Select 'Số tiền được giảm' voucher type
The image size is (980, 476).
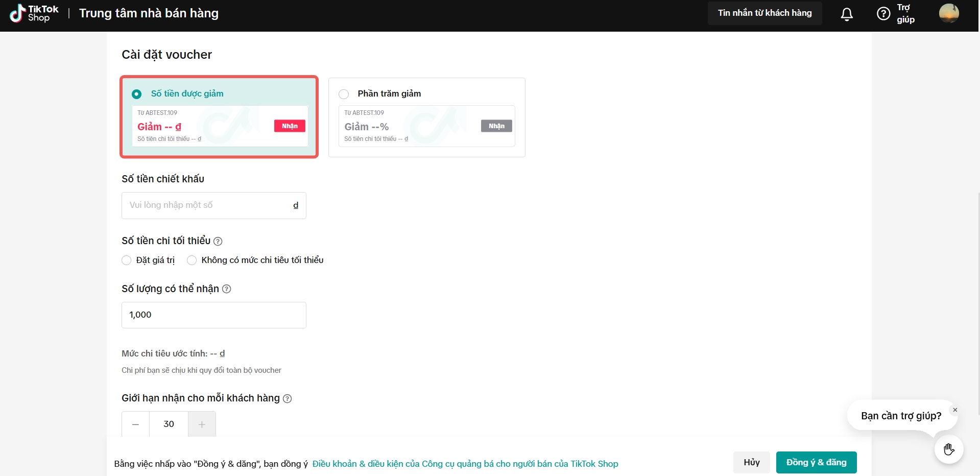137,94
